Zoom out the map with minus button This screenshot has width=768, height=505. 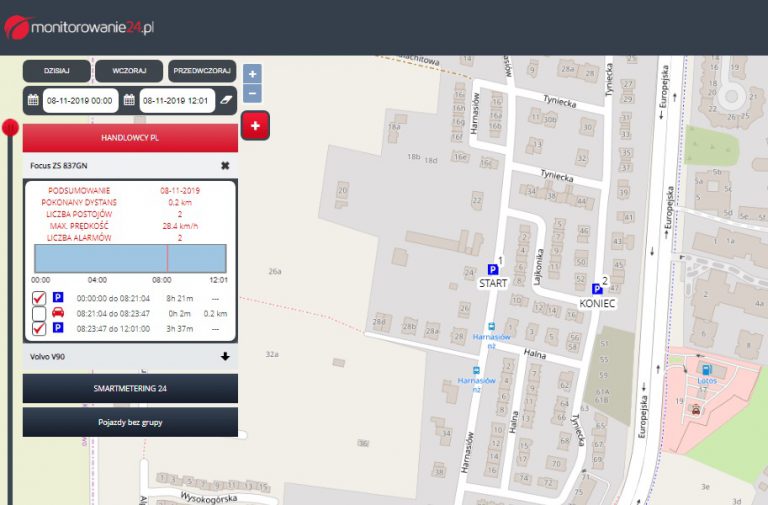coord(252,93)
